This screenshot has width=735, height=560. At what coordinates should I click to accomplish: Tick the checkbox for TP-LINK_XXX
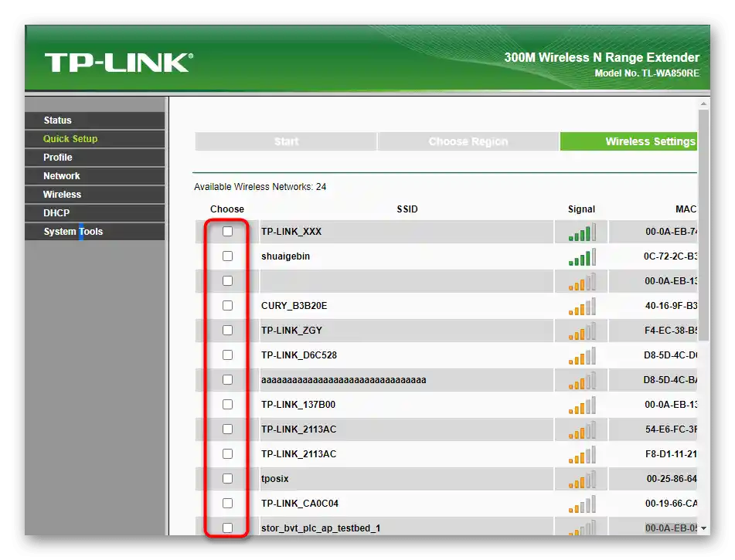pyautogui.click(x=227, y=232)
